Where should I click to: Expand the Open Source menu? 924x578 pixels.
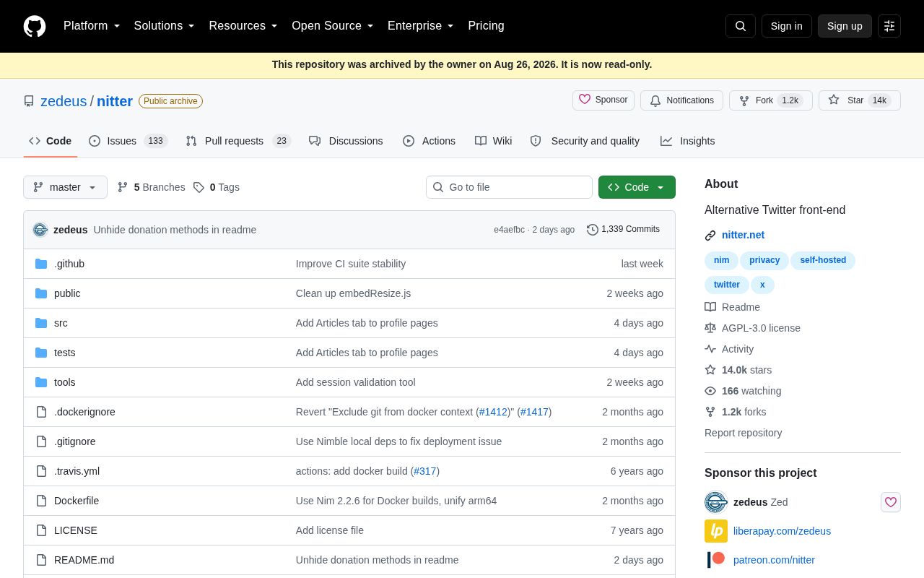tap(333, 26)
